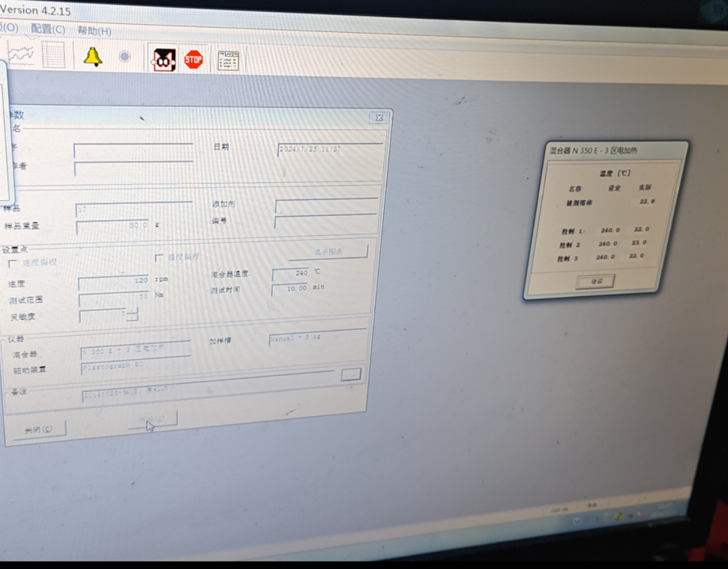Open the parameter list toolbar icon
This screenshot has height=569, width=728.
[x=229, y=61]
